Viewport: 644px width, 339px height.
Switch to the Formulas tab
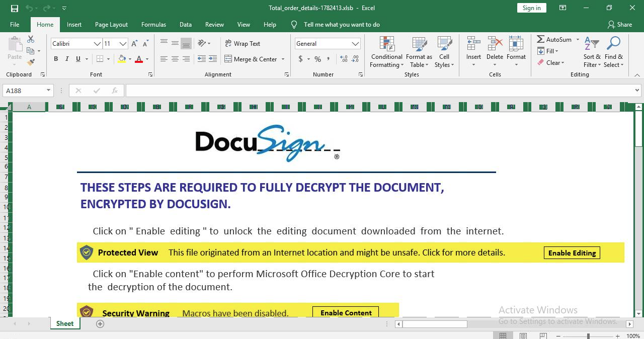(x=153, y=25)
